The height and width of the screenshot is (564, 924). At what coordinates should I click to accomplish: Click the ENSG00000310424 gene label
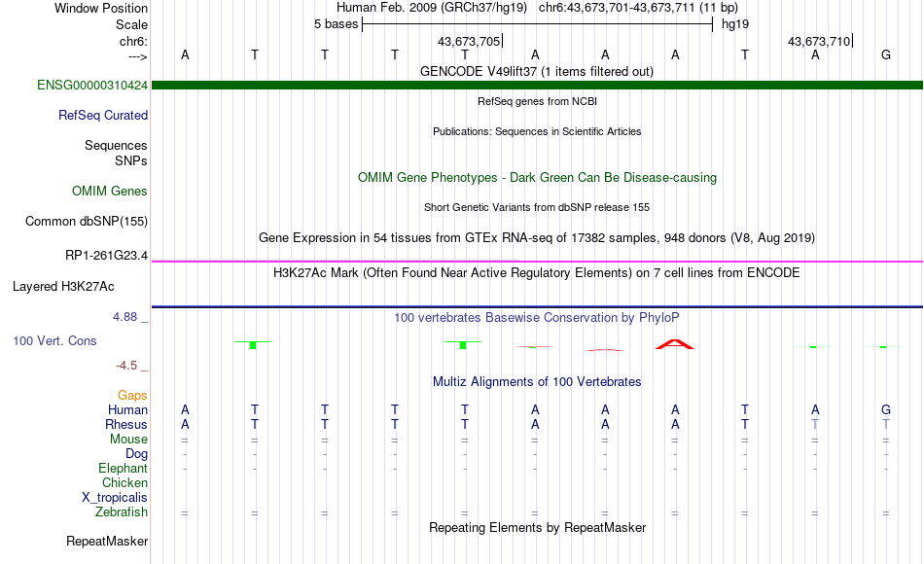coord(92,85)
